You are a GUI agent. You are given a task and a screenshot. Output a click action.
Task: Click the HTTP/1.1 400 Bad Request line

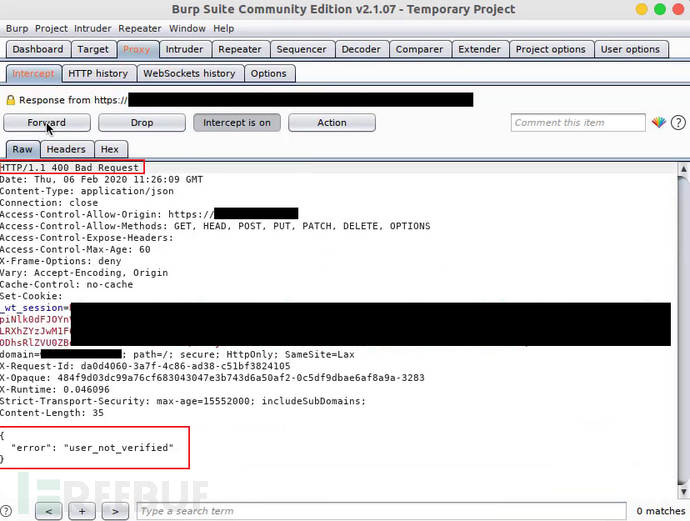(x=70, y=168)
